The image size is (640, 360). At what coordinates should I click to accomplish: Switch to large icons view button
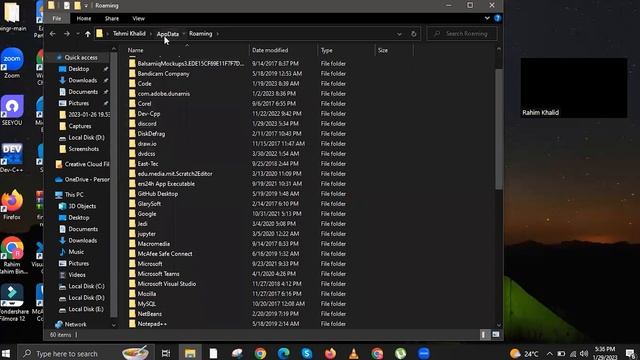point(496,335)
